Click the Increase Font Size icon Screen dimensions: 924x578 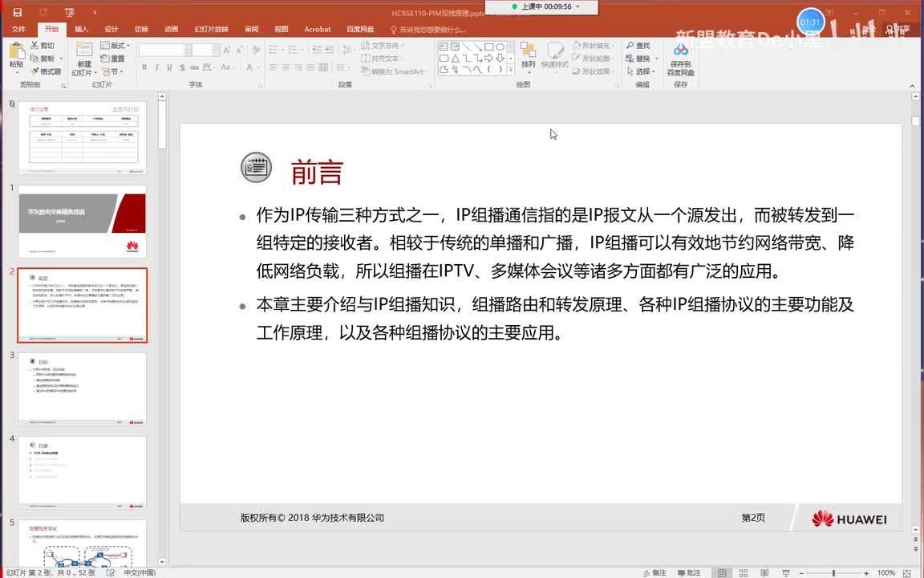227,50
